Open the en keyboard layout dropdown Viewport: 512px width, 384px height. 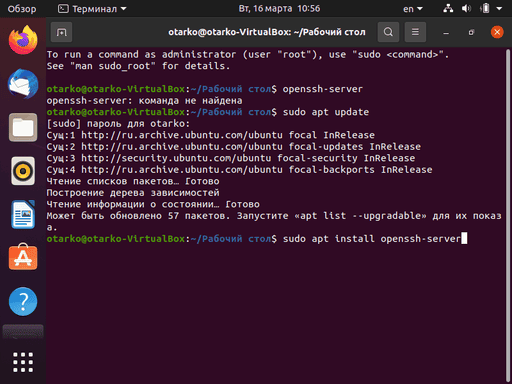[413, 9]
